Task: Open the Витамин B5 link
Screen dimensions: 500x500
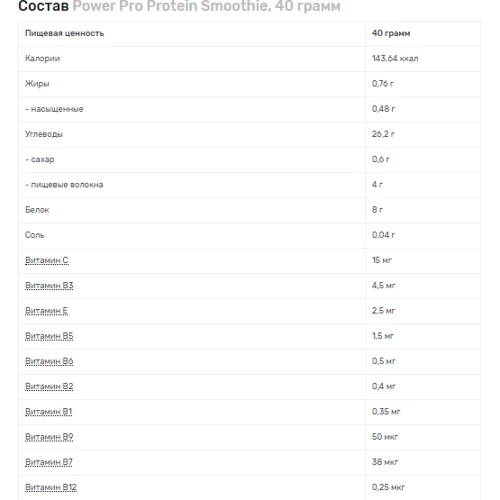Action: click(49, 336)
